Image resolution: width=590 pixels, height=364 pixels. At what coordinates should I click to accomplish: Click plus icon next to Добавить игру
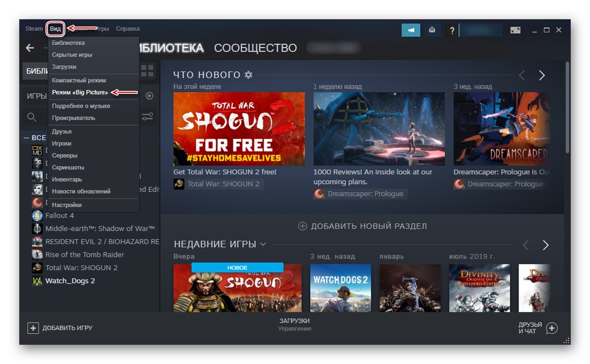[33, 328]
